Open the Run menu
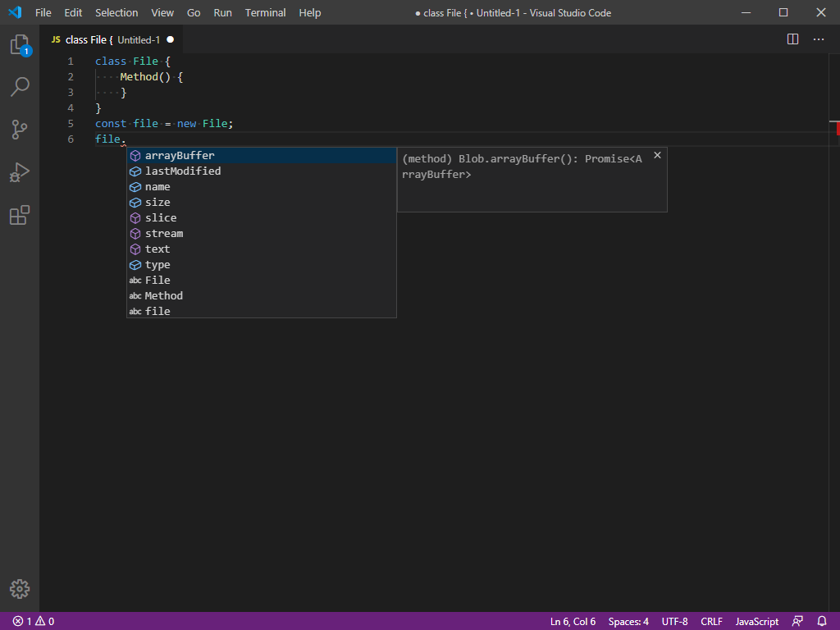This screenshot has height=630, width=840. click(223, 12)
